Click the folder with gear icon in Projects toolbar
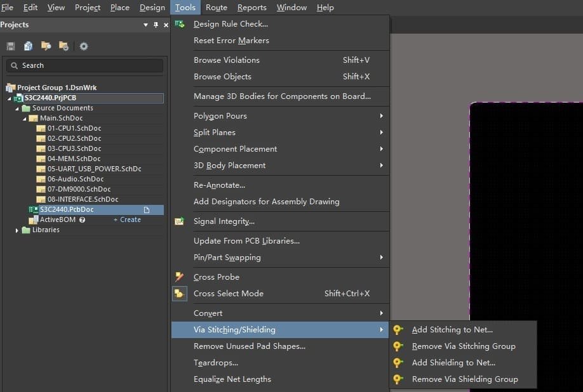The height and width of the screenshot is (392, 583). coord(64,46)
